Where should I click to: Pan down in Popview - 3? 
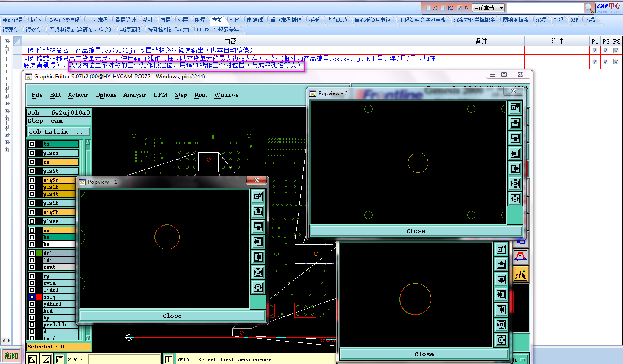(515, 138)
